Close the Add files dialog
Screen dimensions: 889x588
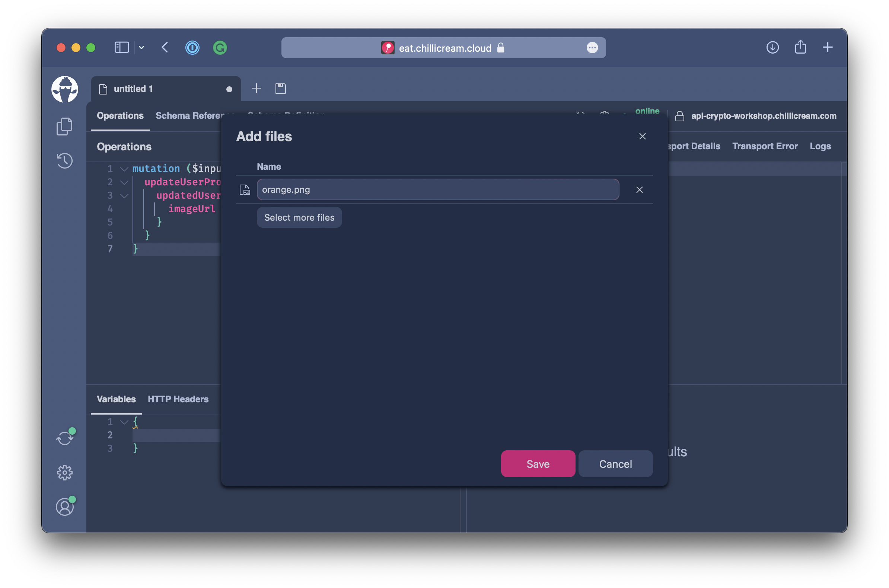(x=642, y=136)
